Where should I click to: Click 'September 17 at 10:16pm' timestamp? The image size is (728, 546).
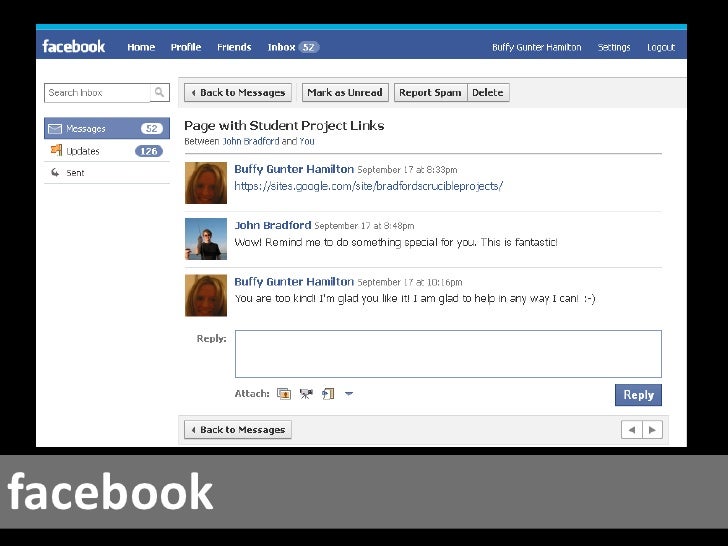[x=410, y=282]
